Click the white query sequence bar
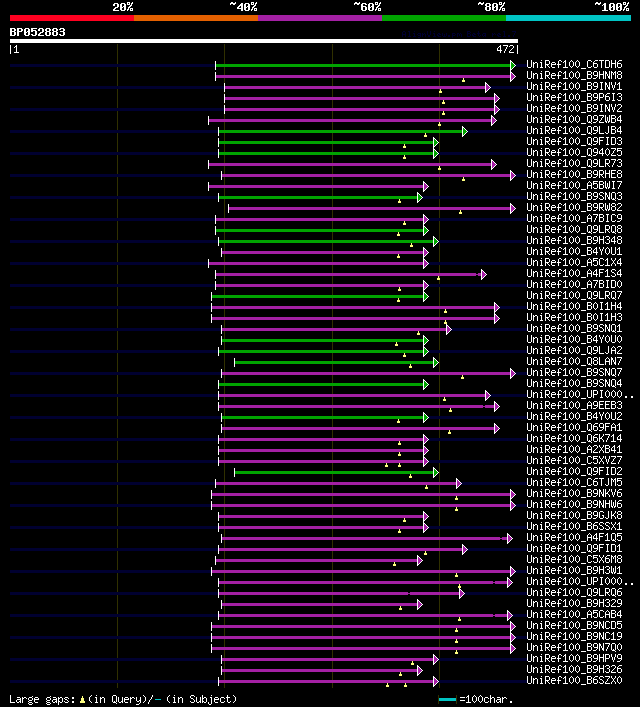The image size is (640, 707). [x=264, y=41]
